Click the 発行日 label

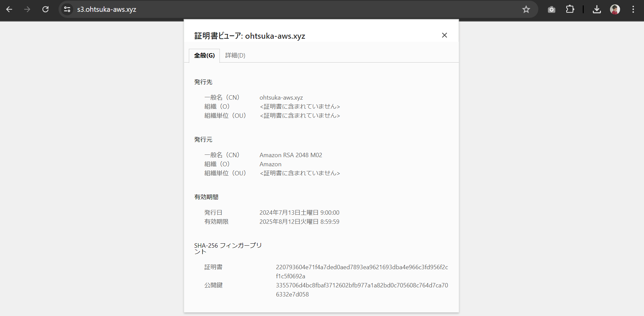coord(213,213)
